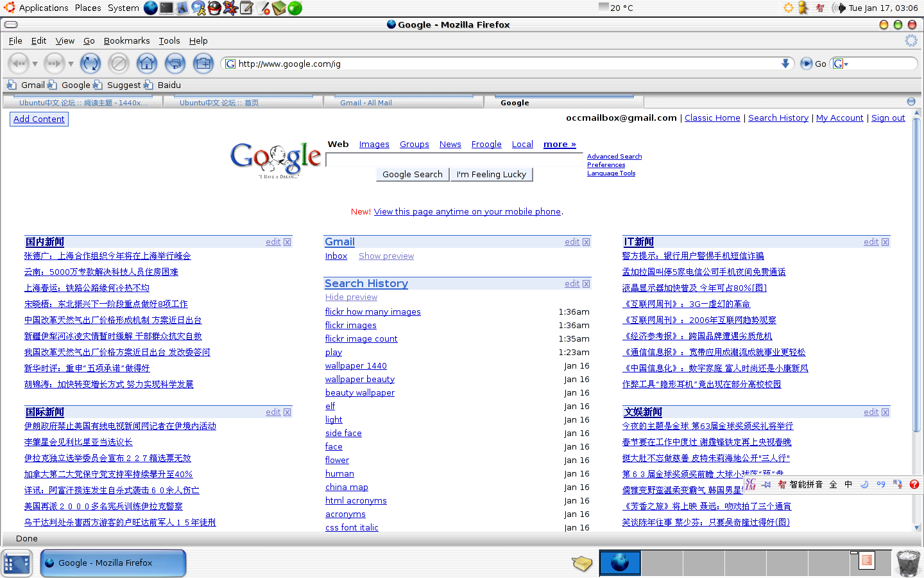Open the Trash icon on bottom panel

(907, 563)
